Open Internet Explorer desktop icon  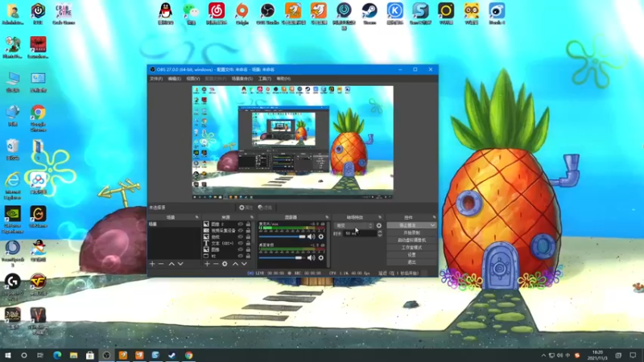[x=13, y=186]
